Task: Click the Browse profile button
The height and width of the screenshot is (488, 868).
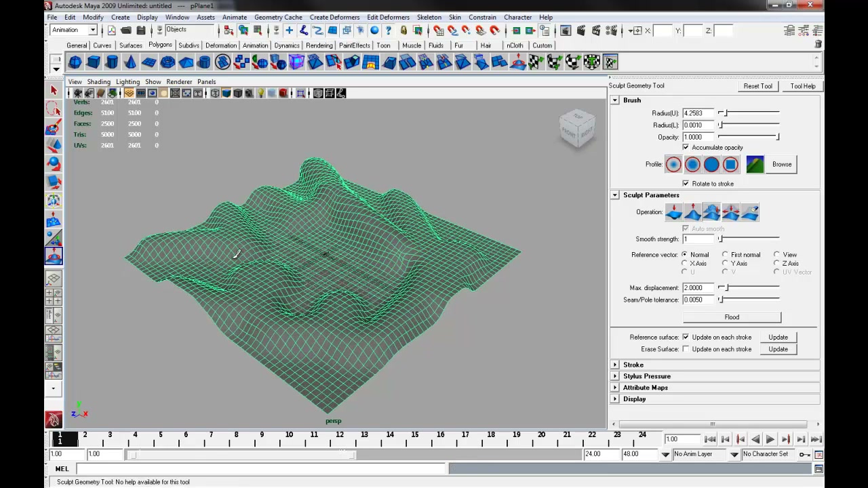Action: click(x=782, y=164)
